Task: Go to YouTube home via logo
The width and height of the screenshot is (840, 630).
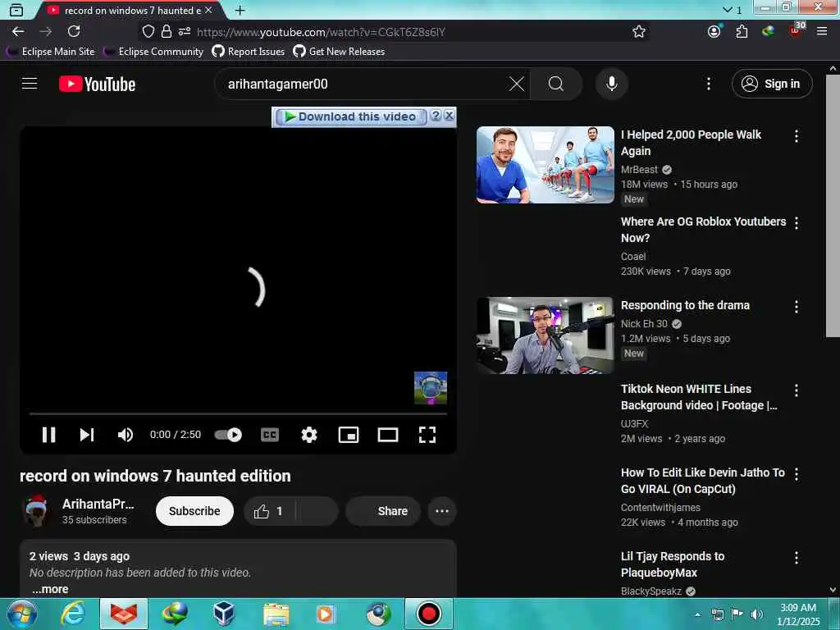Action: pos(98,84)
